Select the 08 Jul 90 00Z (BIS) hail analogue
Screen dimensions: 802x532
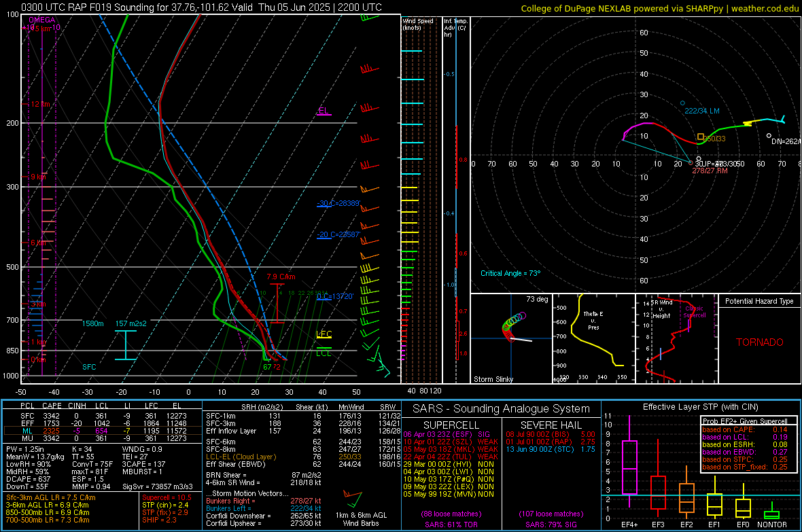click(551, 434)
